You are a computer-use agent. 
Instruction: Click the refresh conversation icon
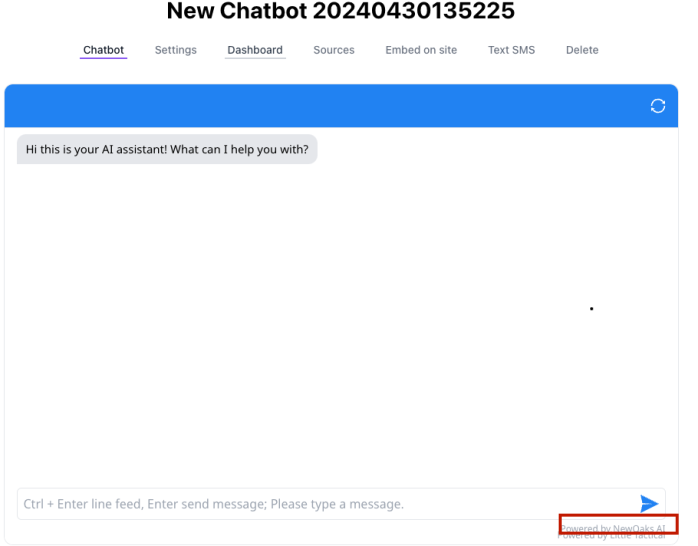coord(657,106)
